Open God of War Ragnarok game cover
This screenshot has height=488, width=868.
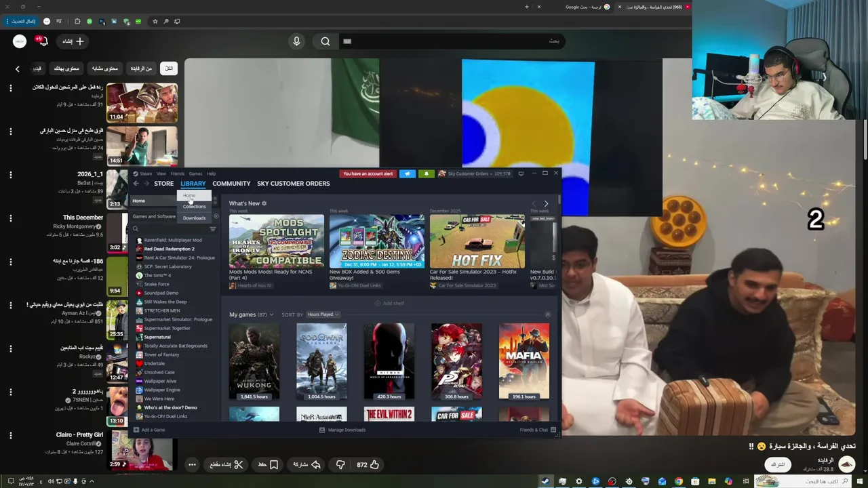click(321, 361)
